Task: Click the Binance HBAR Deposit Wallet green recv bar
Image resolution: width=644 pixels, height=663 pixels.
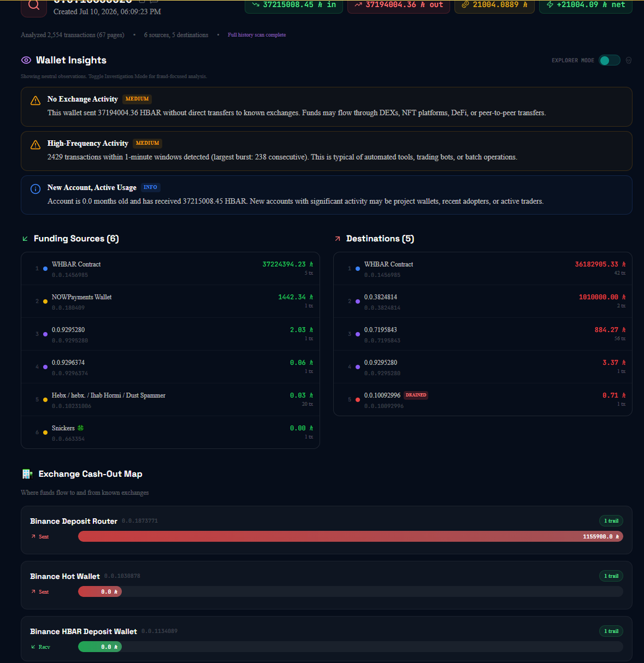Action: pos(100,646)
